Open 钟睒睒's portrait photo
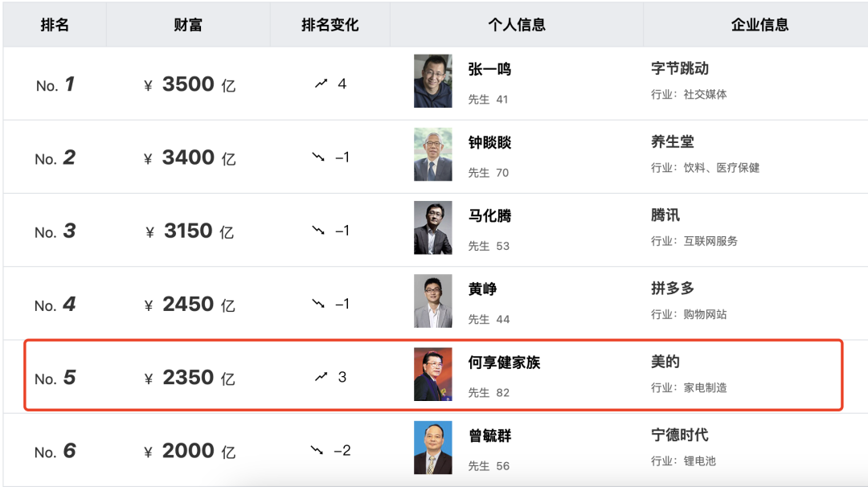This screenshot has height=487, width=868. 433,154
